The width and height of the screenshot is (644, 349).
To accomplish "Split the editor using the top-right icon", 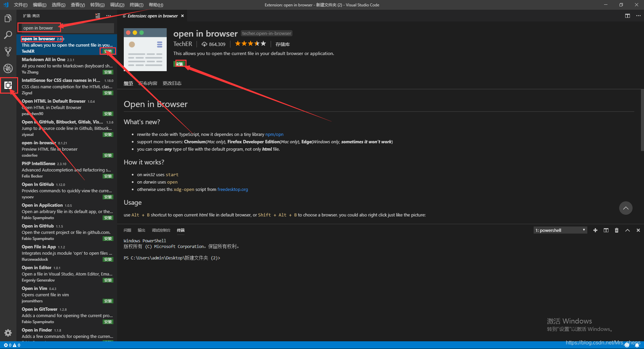I will pos(628,16).
